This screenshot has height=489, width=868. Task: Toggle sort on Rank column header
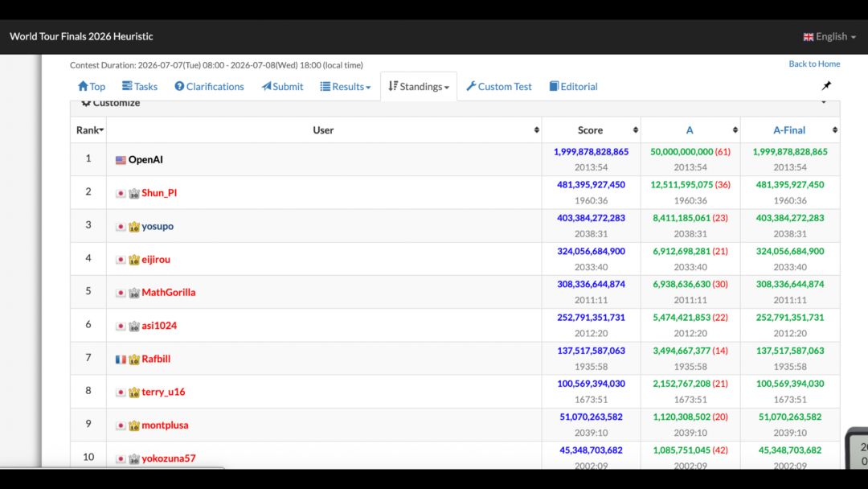[90, 130]
